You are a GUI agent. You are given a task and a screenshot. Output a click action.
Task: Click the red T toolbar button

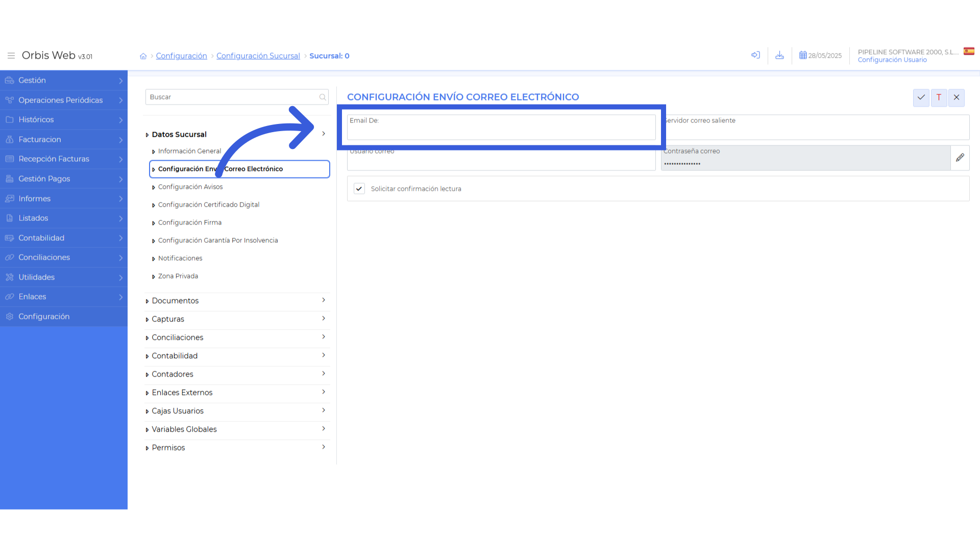pyautogui.click(x=939, y=97)
